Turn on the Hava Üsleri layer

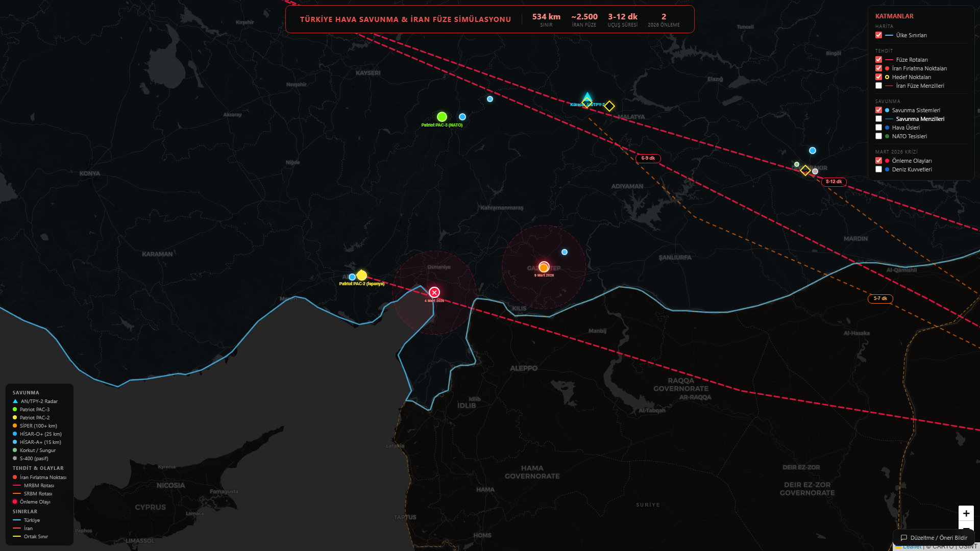coord(878,128)
